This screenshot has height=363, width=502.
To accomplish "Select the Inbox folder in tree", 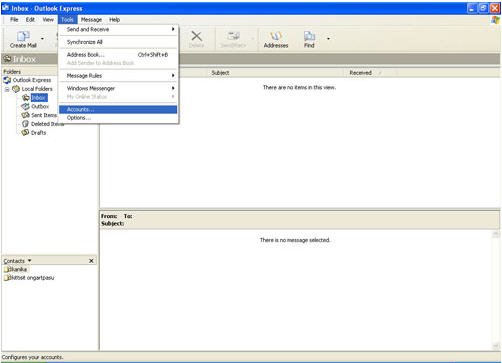I will [x=39, y=98].
